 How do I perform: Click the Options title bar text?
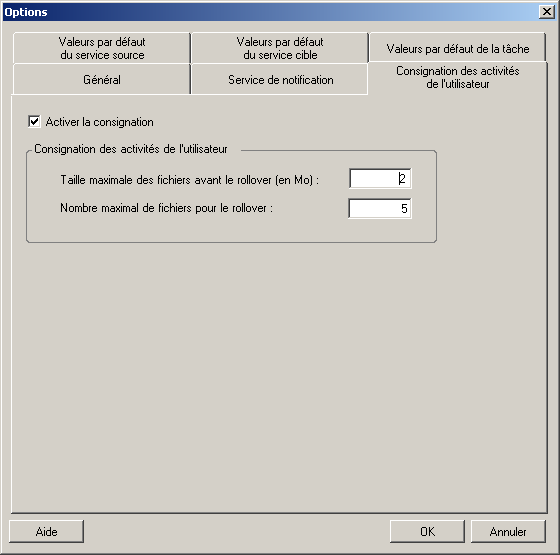(26, 12)
